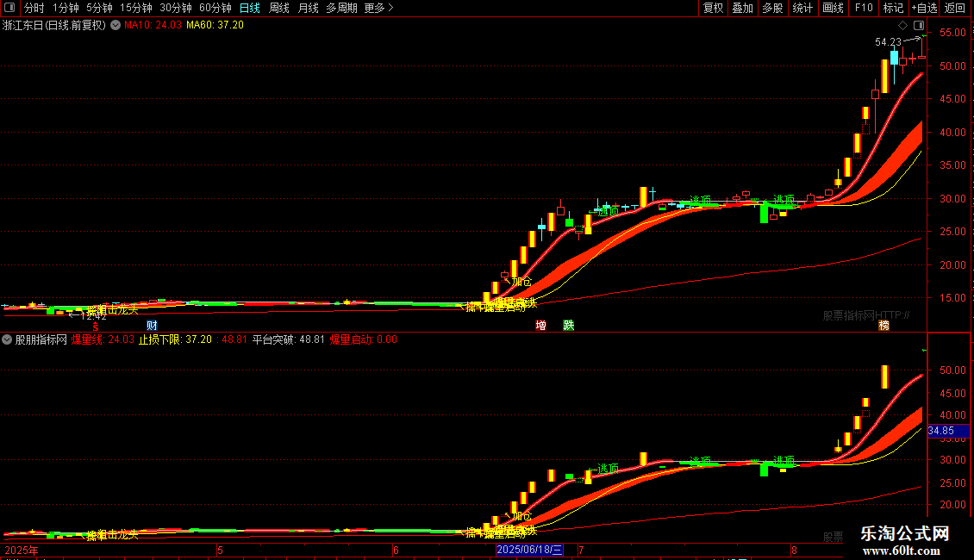The width and height of the screenshot is (974, 560).
Task: Open the 叠加 overlay option
Action: tap(742, 8)
